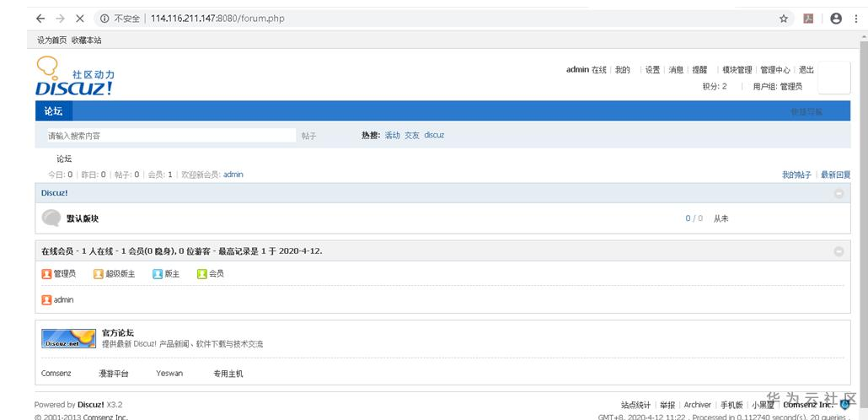Open 站点统计 in the footer
The width and height of the screenshot is (868, 420).
click(635, 405)
